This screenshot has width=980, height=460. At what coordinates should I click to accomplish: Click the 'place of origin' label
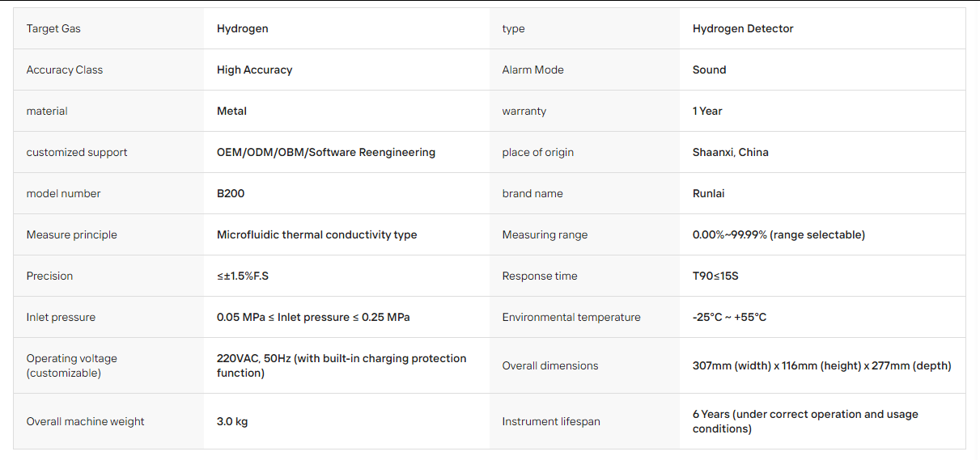538,152
